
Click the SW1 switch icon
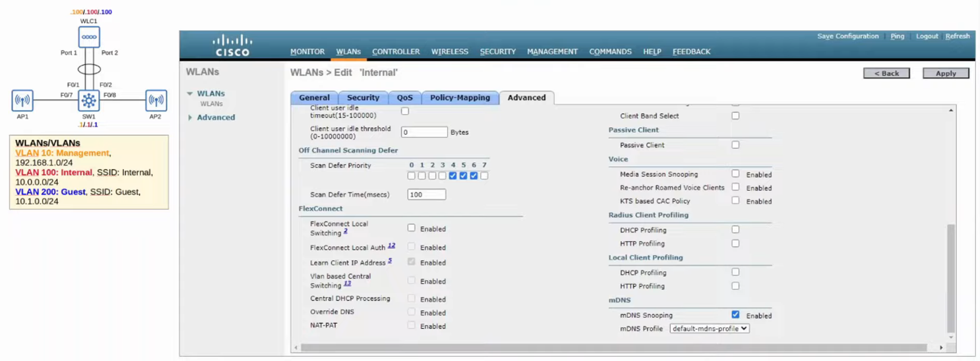click(89, 100)
